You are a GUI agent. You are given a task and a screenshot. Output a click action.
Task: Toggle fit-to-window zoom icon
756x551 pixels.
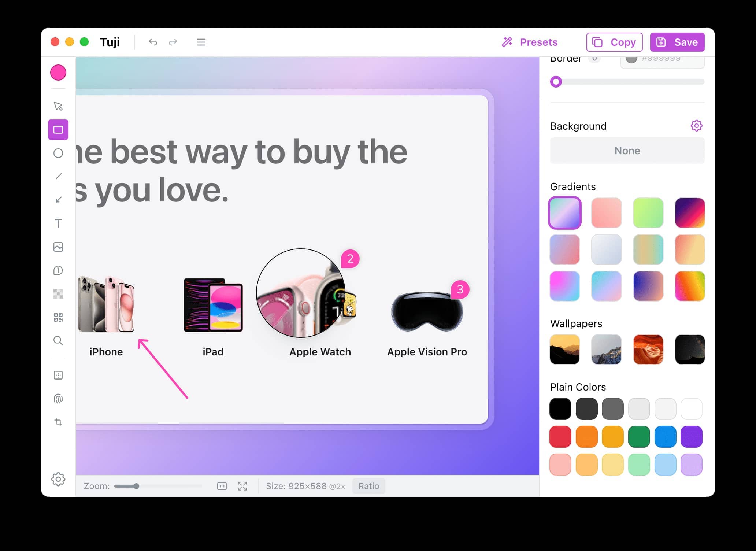[x=242, y=486]
